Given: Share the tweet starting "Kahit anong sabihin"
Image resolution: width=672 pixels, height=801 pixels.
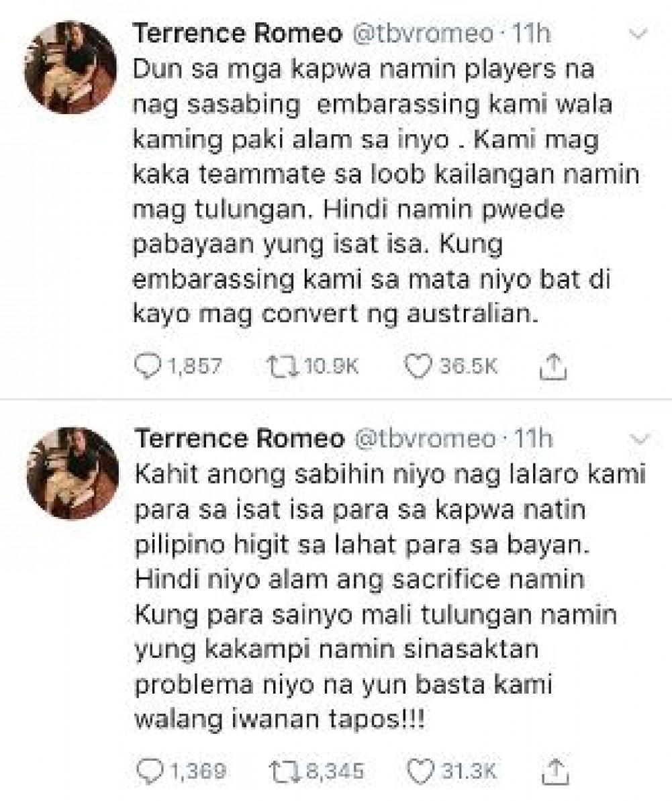Looking at the screenshot, I should [555, 769].
